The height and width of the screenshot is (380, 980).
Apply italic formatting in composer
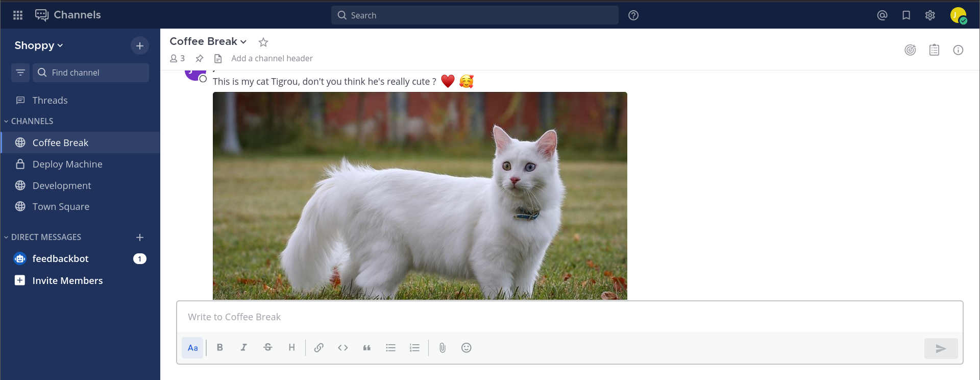(x=244, y=348)
